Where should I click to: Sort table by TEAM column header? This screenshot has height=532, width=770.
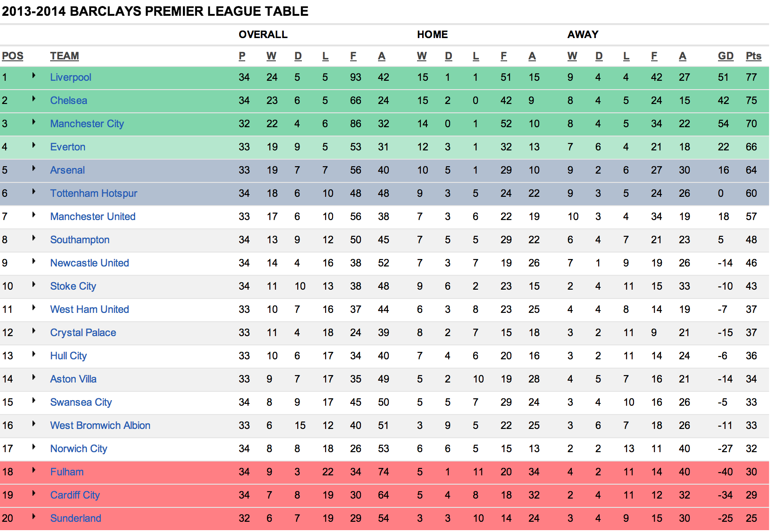tap(65, 56)
